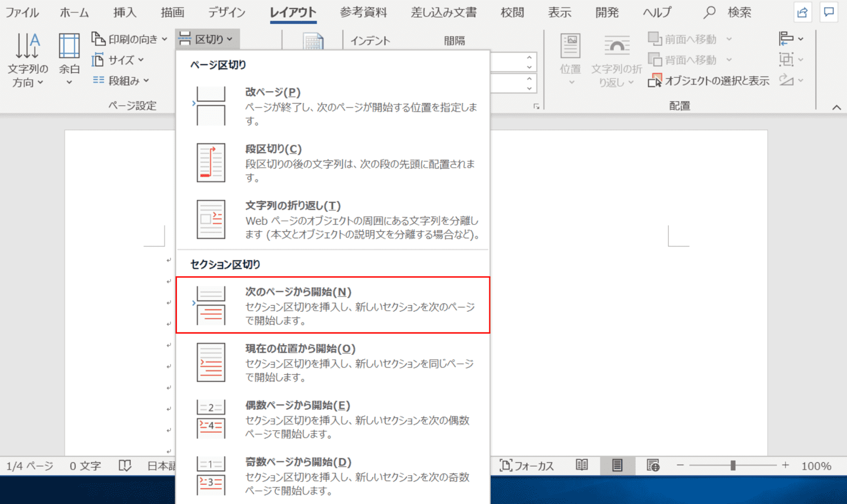The height and width of the screenshot is (504, 847).
Task: Open the ホーム tab
Action: coord(74,12)
